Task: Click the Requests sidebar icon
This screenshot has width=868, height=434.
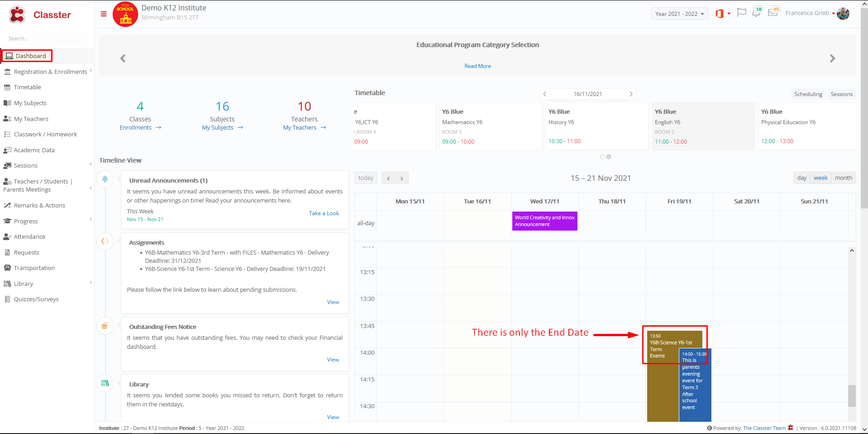Action: point(7,252)
